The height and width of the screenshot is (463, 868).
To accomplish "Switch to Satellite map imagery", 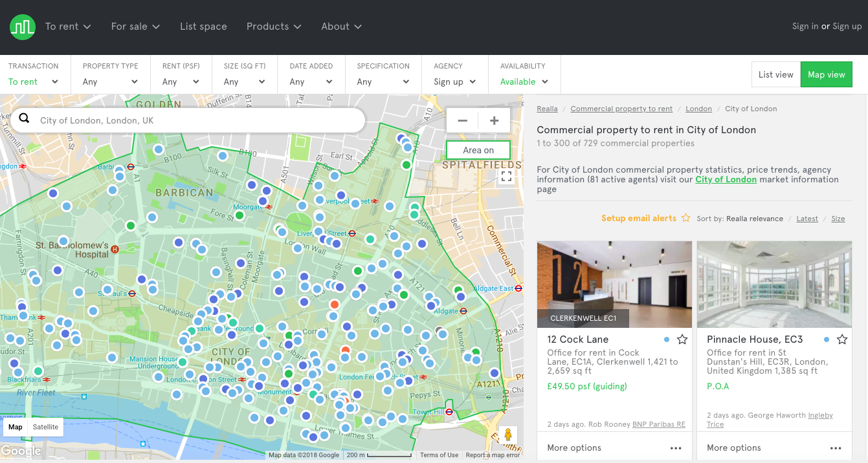I will [x=45, y=427].
